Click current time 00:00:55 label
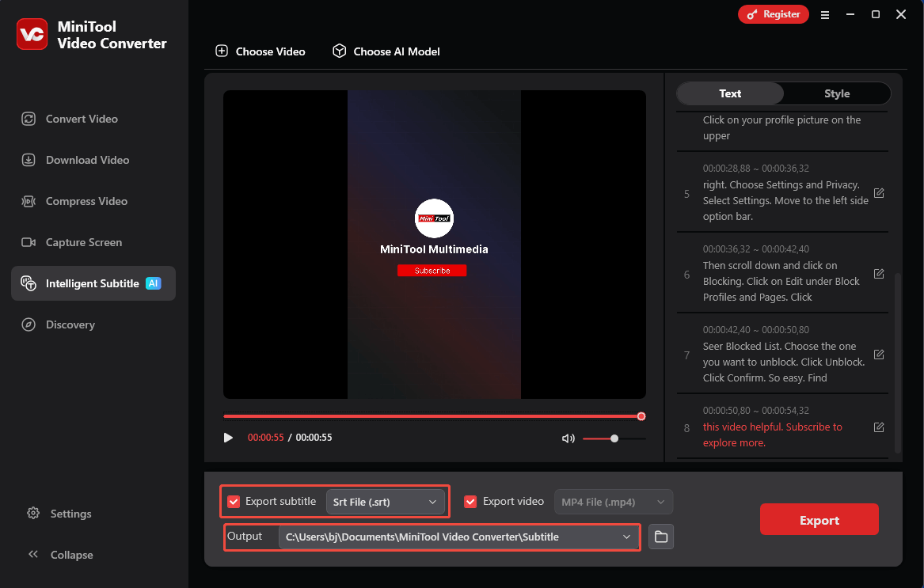Image resolution: width=924 pixels, height=588 pixels. (x=266, y=438)
